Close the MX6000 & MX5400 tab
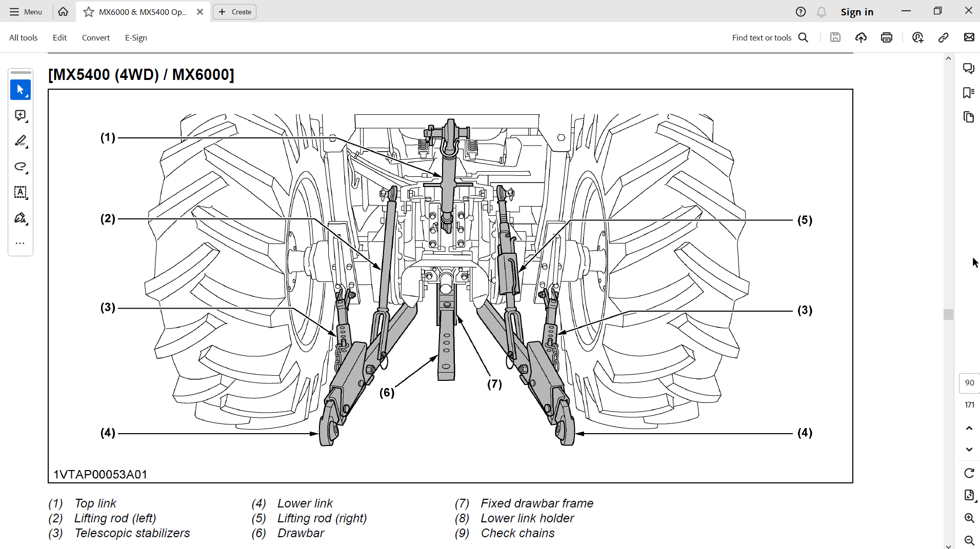This screenshot has height=549, width=980. pos(200,12)
